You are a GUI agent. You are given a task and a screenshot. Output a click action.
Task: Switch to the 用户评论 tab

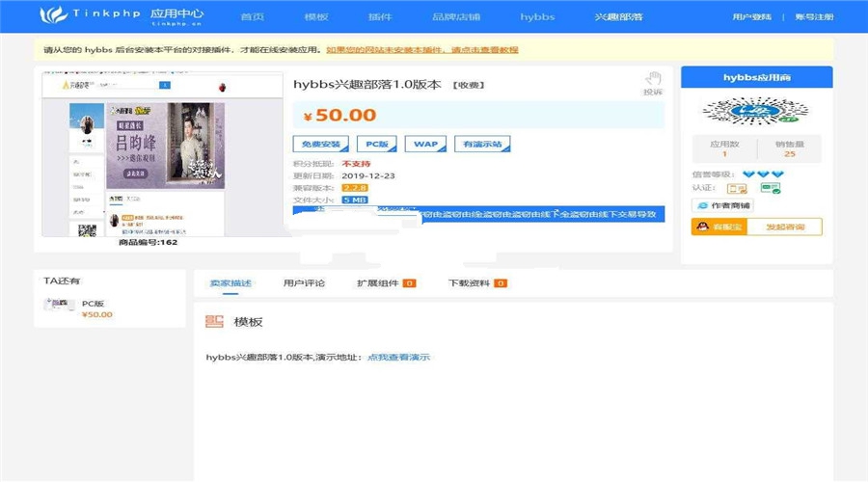pos(304,282)
